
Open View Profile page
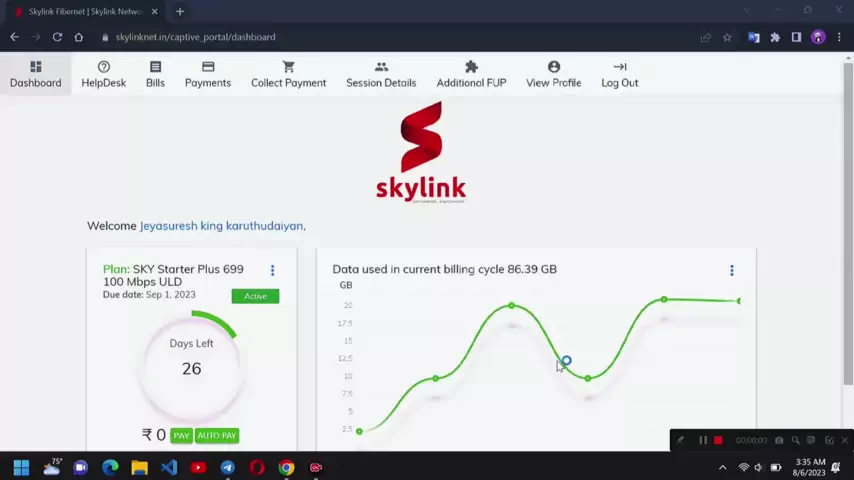553,74
